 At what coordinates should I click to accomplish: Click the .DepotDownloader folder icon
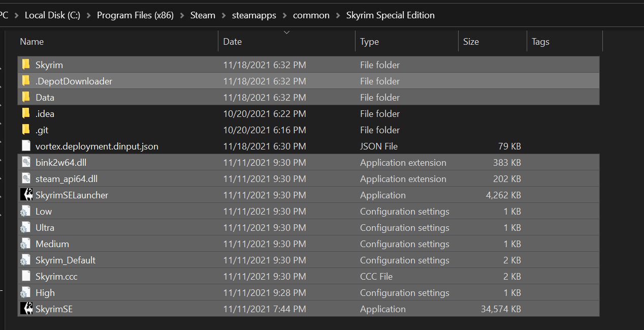click(x=26, y=81)
